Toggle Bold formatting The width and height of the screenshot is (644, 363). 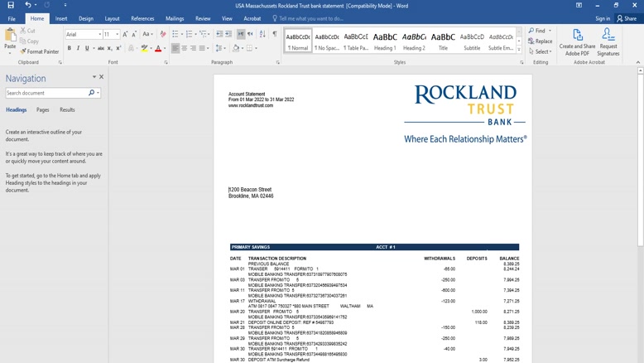click(x=70, y=49)
